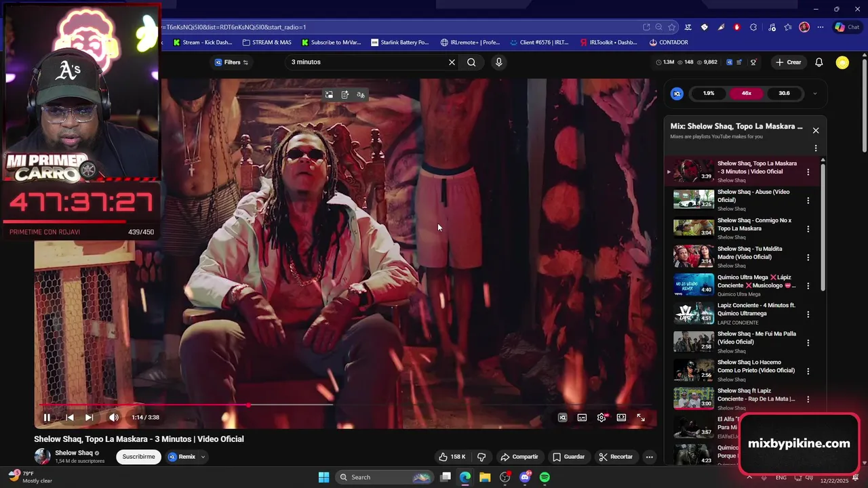Open YouTube notifications bell
The height and width of the screenshot is (488, 868).
(818, 62)
